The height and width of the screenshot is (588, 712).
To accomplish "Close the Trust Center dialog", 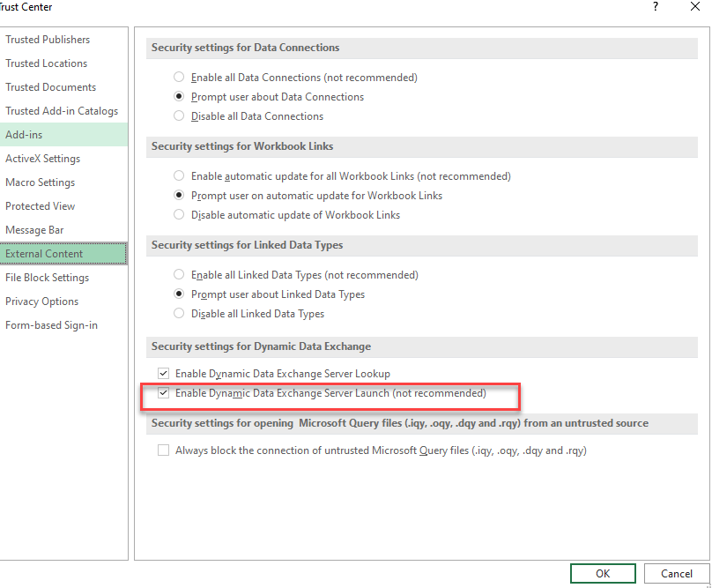I will coord(695,7).
